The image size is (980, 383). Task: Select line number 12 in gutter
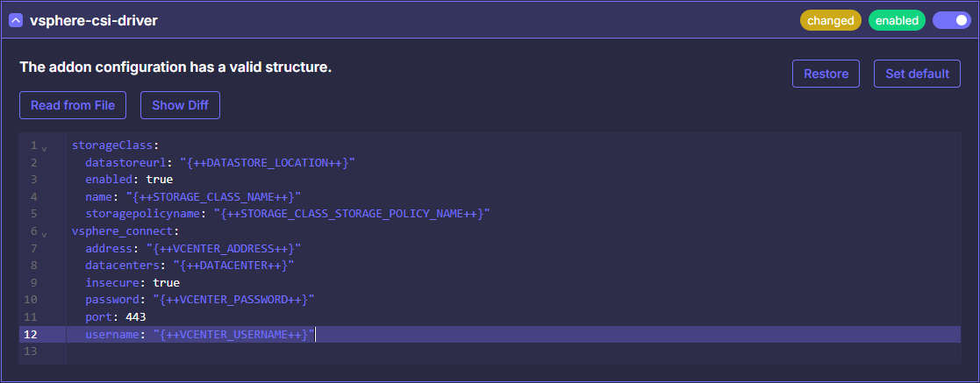point(31,334)
